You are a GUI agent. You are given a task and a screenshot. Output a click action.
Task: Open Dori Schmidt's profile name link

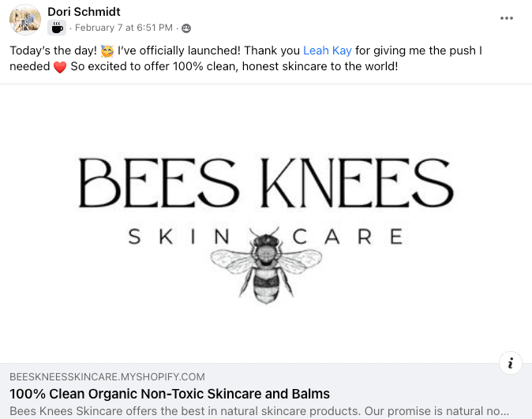[x=84, y=12]
